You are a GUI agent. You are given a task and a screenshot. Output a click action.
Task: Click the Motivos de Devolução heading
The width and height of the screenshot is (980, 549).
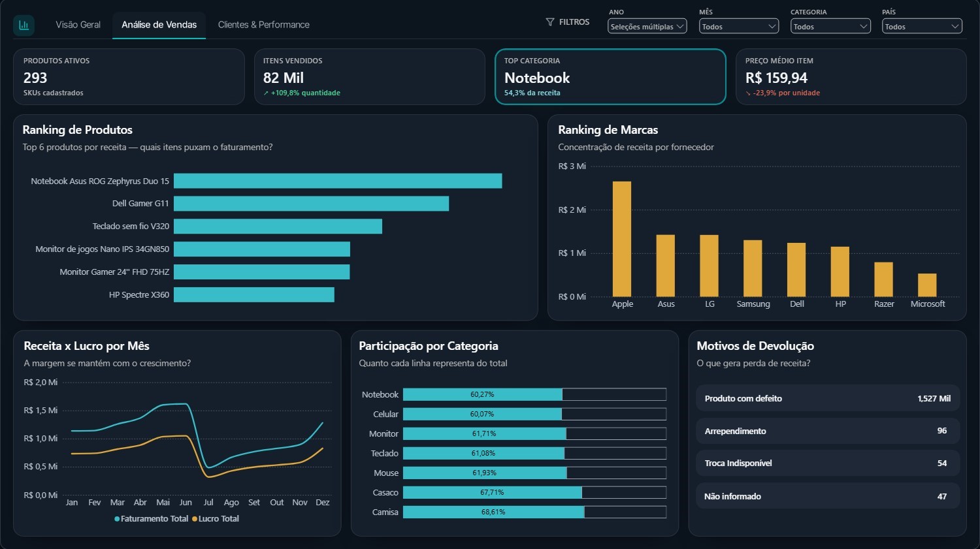tap(755, 346)
